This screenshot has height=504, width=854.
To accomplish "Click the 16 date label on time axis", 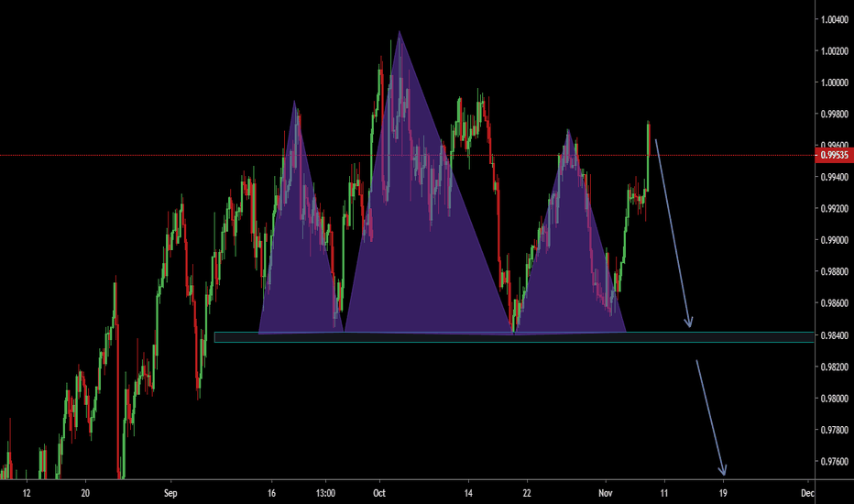I will (x=271, y=493).
